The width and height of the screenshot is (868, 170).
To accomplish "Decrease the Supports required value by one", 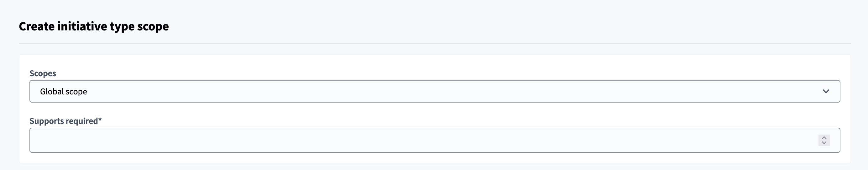I will pos(824,143).
